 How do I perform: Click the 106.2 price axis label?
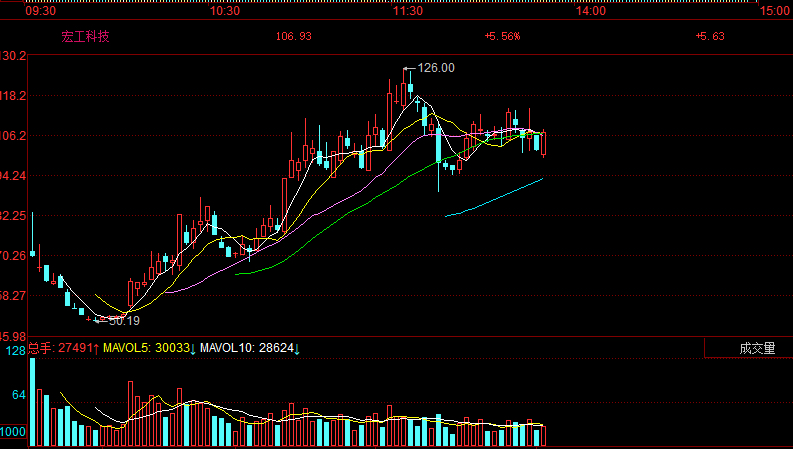point(13,136)
